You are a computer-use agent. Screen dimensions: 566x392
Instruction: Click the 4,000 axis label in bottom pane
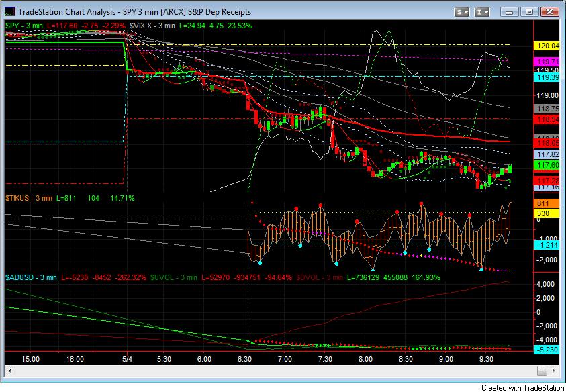[x=545, y=285]
